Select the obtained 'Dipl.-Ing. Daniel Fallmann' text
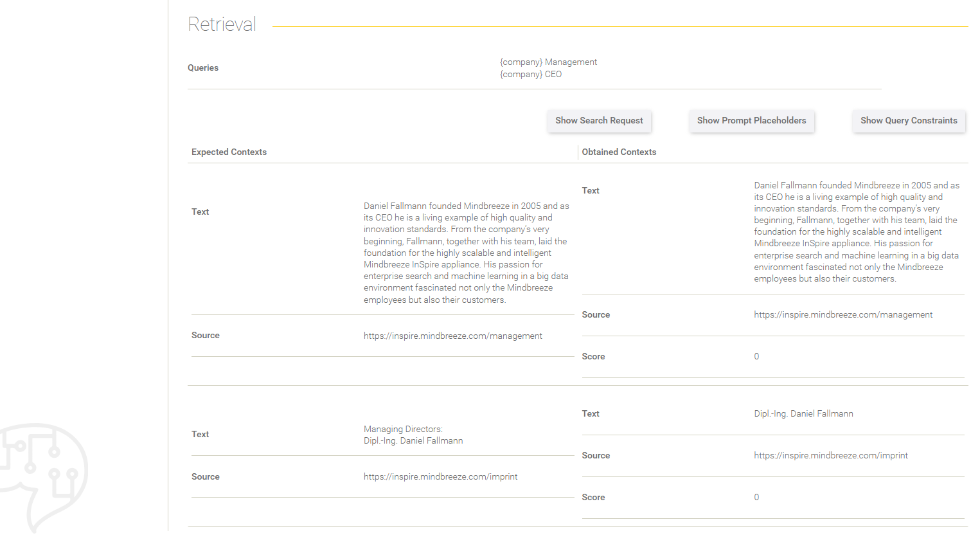 803,414
